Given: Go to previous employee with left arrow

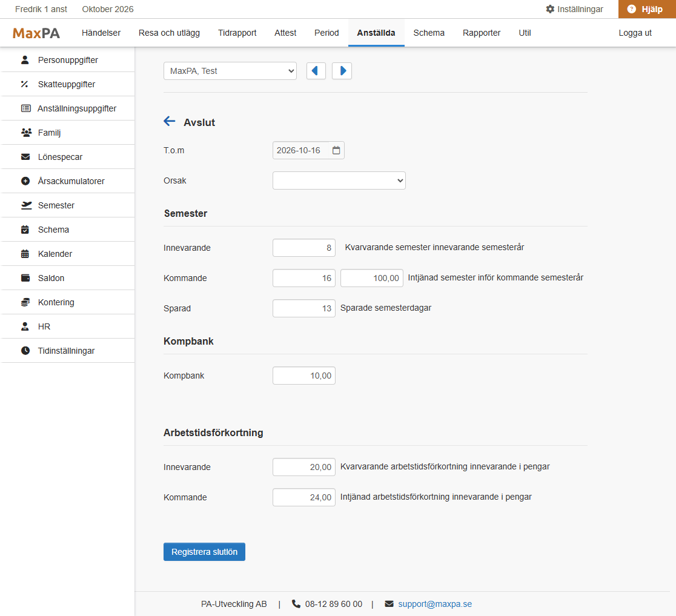Looking at the screenshot, I should point(316,71).
